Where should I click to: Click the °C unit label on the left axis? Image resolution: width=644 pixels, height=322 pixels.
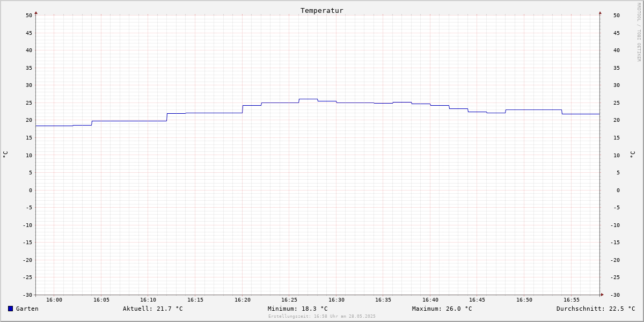point(5,155)
